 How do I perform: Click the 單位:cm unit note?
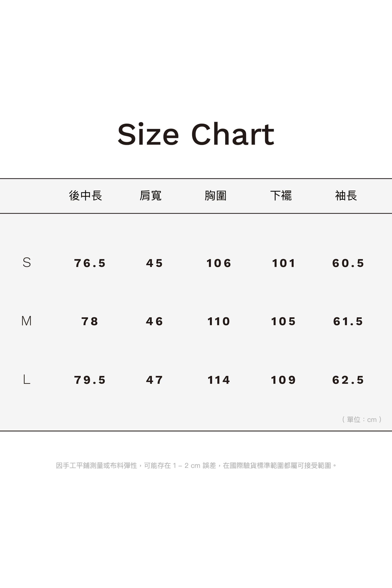tap(362, 420)
